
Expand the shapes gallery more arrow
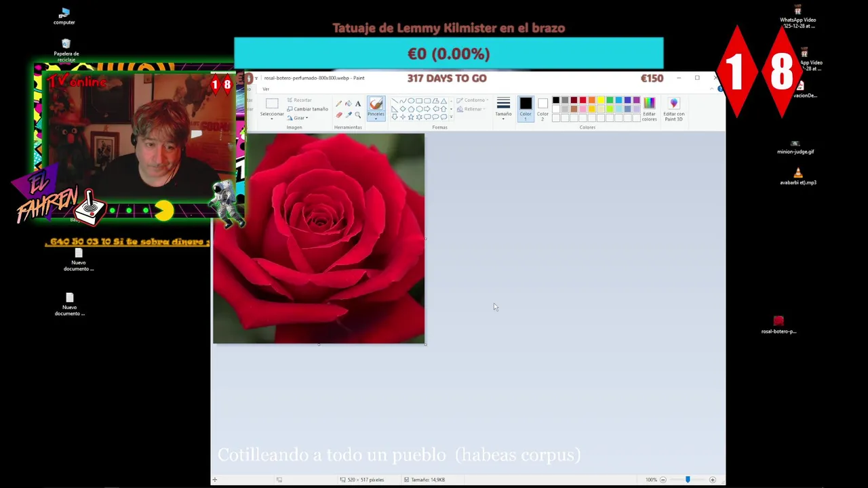451,117
